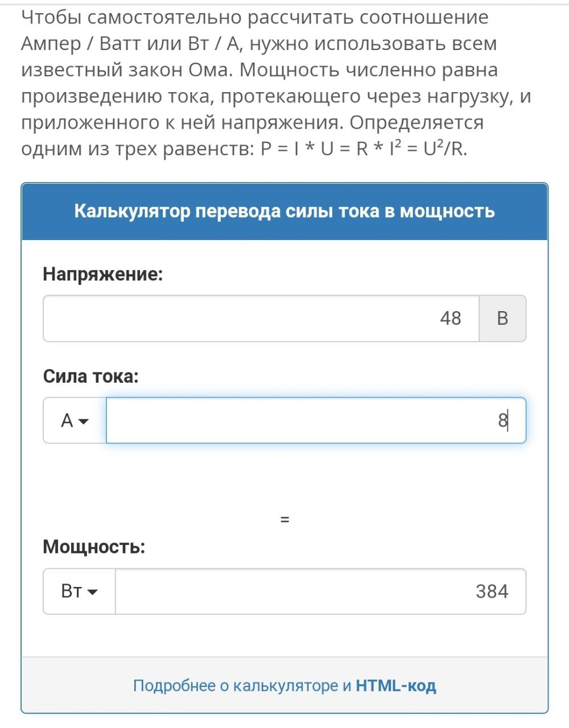This screenshot has width=569, height=728.
Task: Open the «А» current unit dropdown
Action: point(75,421)
